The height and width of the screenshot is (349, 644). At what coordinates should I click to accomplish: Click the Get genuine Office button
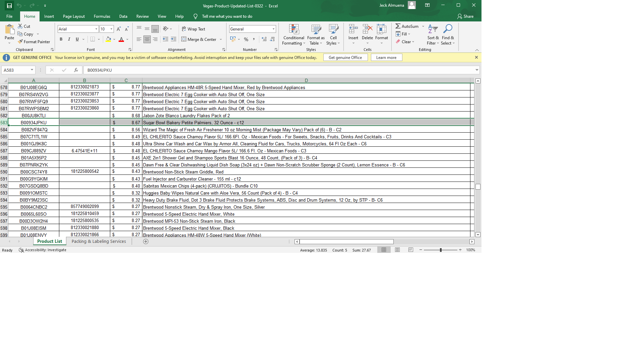[x=345, y=58]
